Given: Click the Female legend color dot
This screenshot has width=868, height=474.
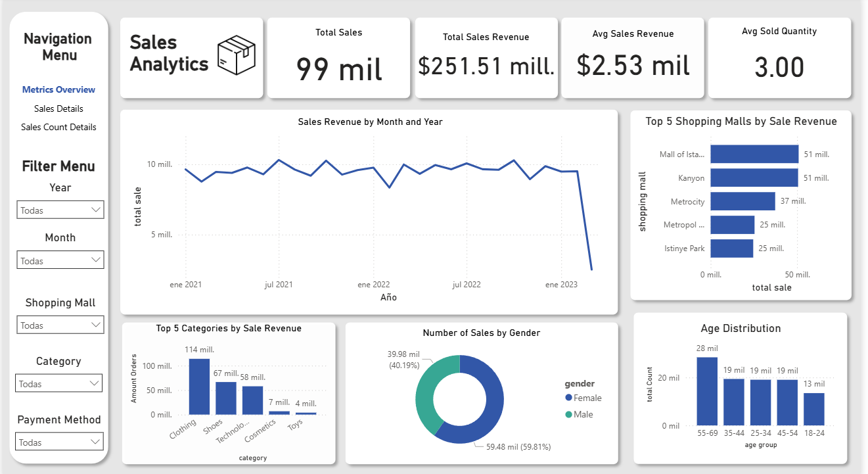Looking at the screenshot, I should [x=568, y=398].
